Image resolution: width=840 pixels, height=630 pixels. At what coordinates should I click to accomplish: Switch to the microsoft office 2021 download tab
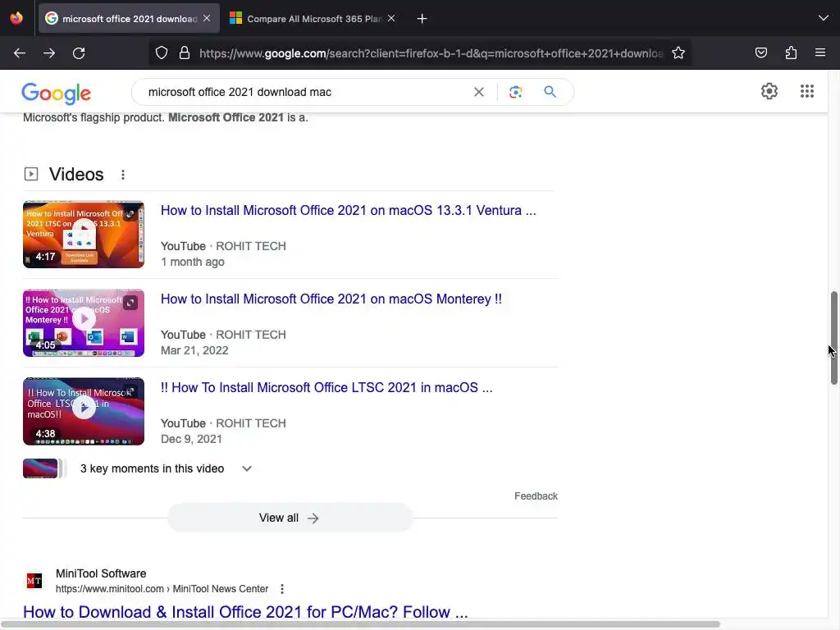(x=129, y=18)
